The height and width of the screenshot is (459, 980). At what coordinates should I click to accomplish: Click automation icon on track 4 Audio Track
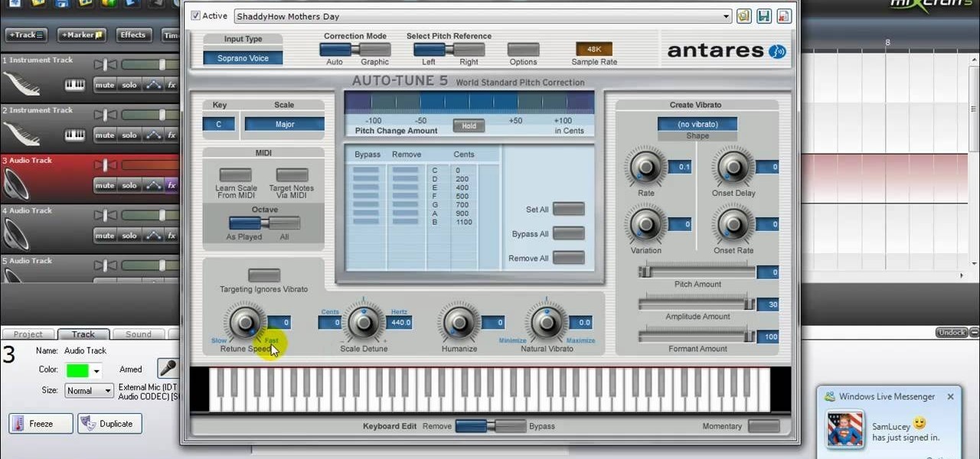click(x=153, y=236)
